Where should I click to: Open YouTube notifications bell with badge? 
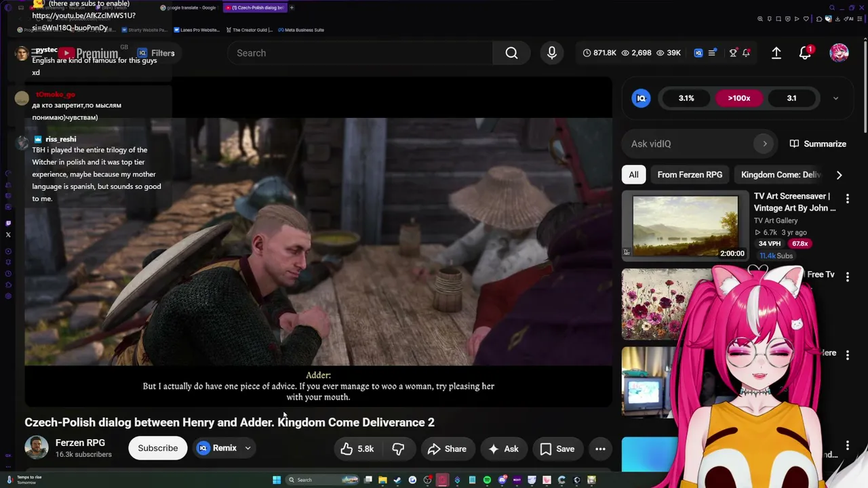coord(805,53)
